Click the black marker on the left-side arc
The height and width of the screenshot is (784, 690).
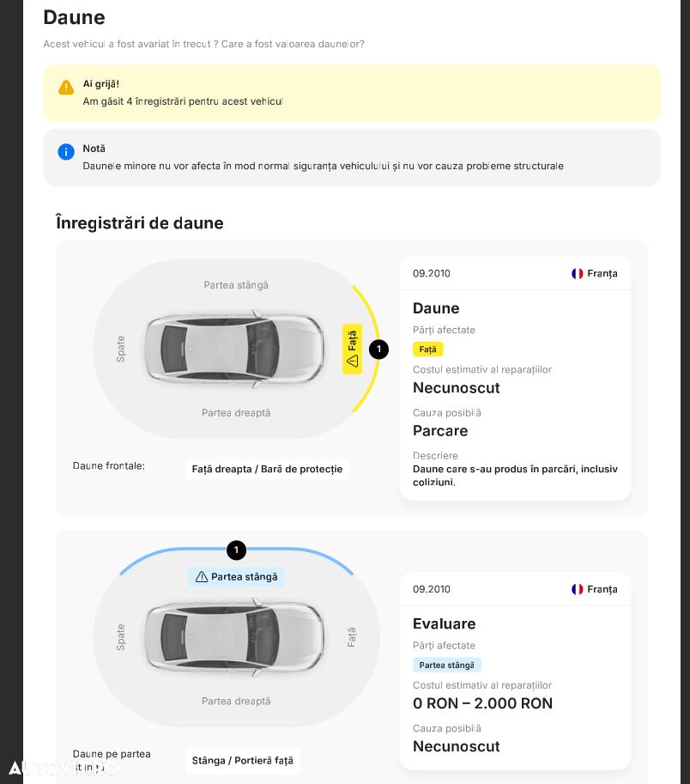(236, 550)
